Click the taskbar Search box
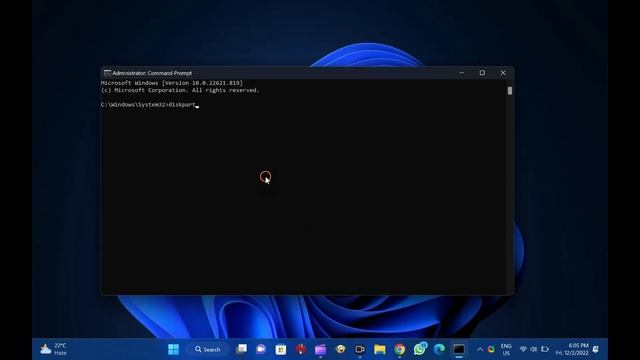This screenshot has height=360, width=640. pos(208,349)
